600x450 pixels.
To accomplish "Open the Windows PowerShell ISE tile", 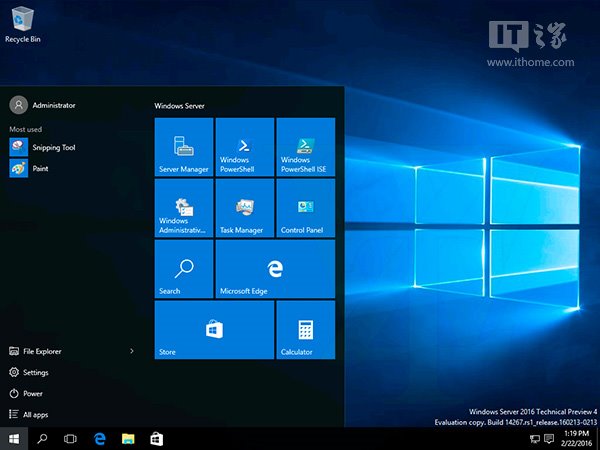I will (x=306, y=147).
